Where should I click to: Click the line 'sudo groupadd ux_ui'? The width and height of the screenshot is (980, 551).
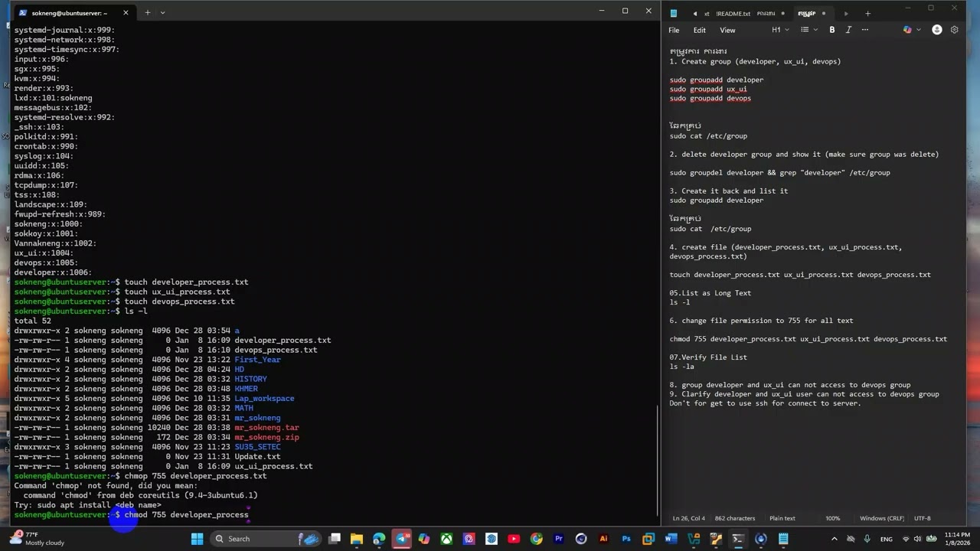click(708, 89)
